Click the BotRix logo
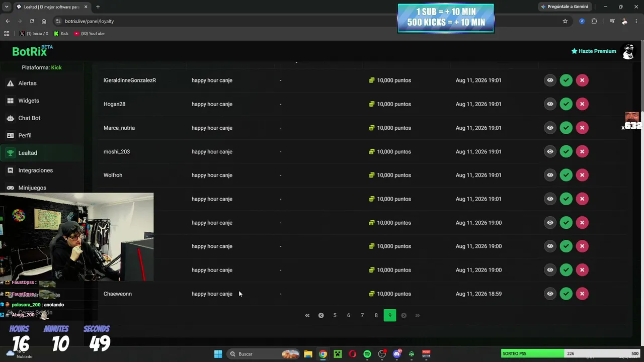This screenshot has width=644, height=362. 32,51
